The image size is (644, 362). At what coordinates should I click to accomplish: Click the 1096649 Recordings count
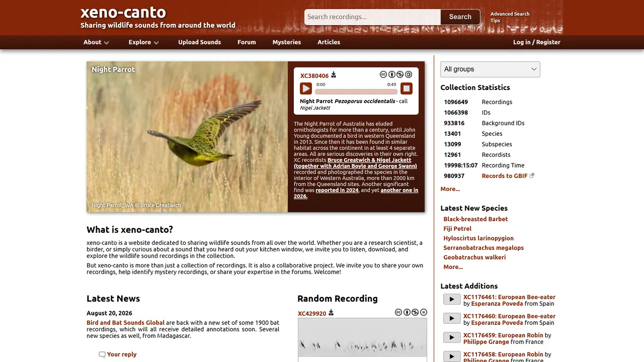(x=456, y=102)
